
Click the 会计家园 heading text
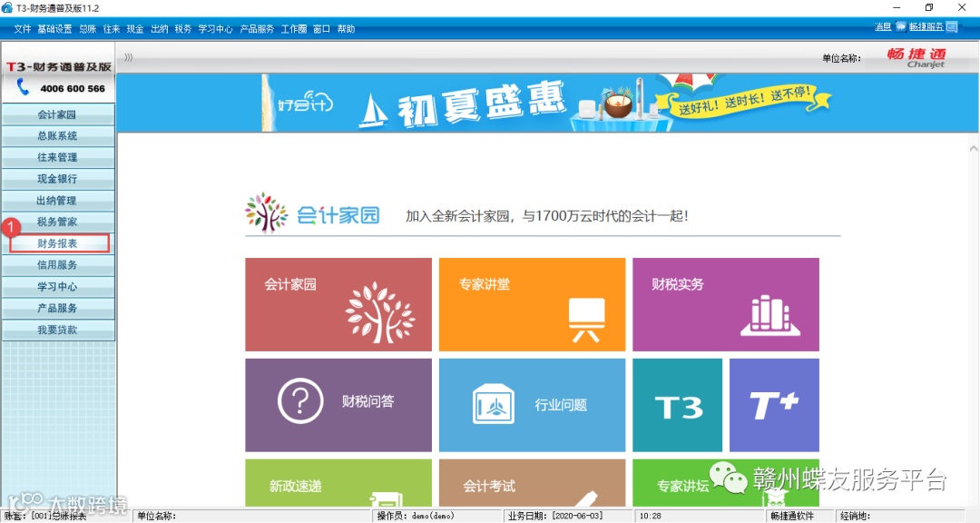click(338, 216)
